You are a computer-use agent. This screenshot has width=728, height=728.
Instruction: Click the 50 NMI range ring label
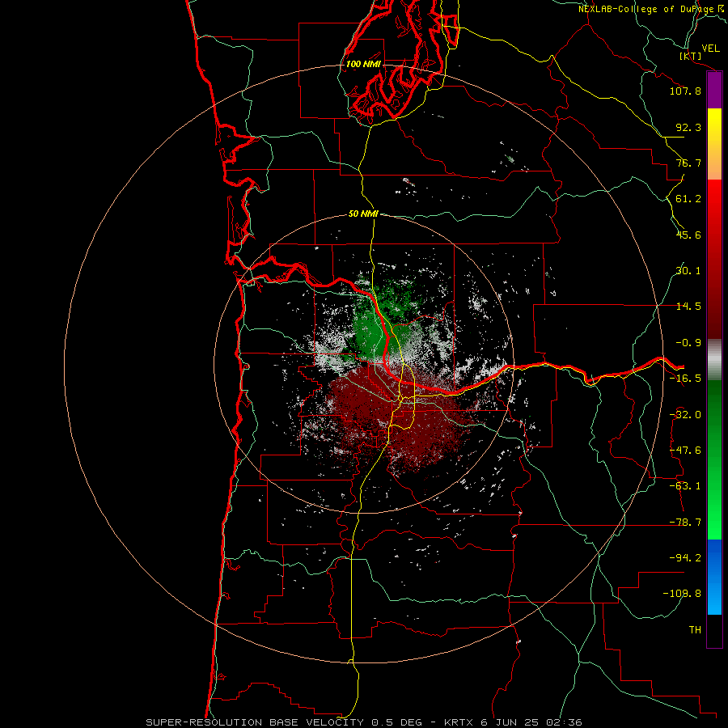pos(363,214)
